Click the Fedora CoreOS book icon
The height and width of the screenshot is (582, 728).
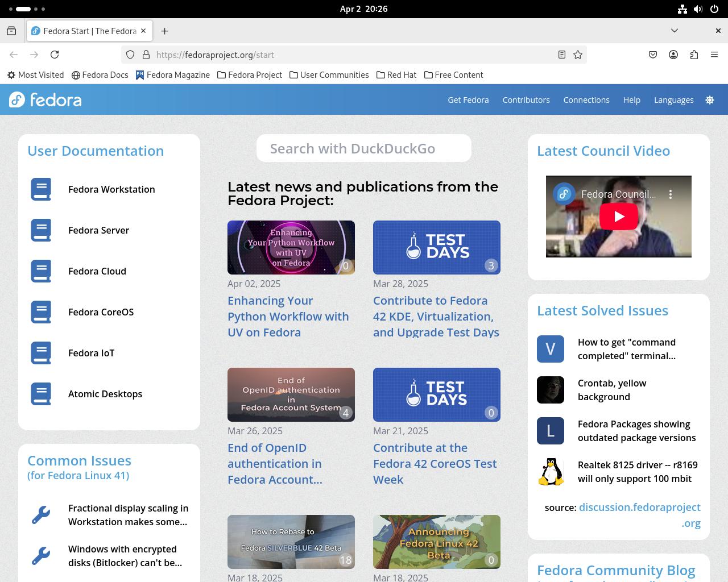click(41, 312)
